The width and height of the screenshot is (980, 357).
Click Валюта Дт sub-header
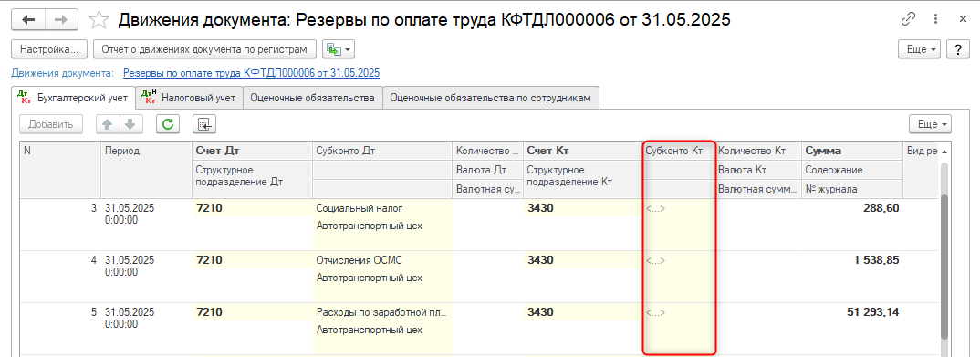[x=487, y=170]
